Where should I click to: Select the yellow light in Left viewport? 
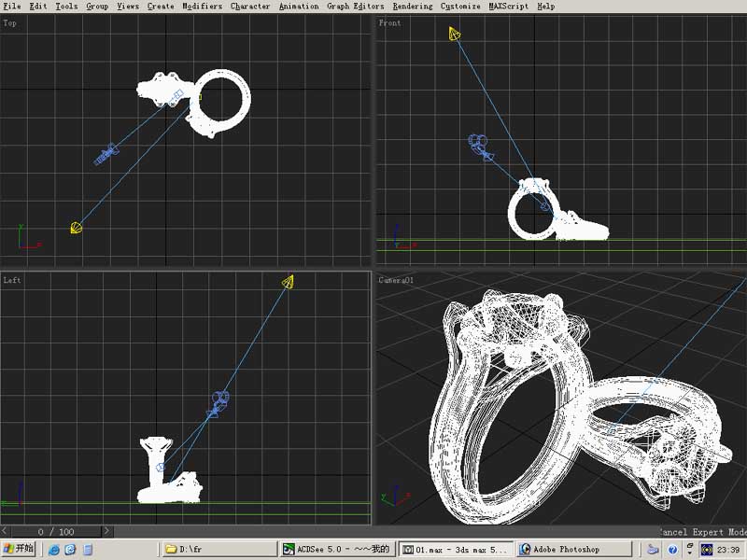coord(289,282)
